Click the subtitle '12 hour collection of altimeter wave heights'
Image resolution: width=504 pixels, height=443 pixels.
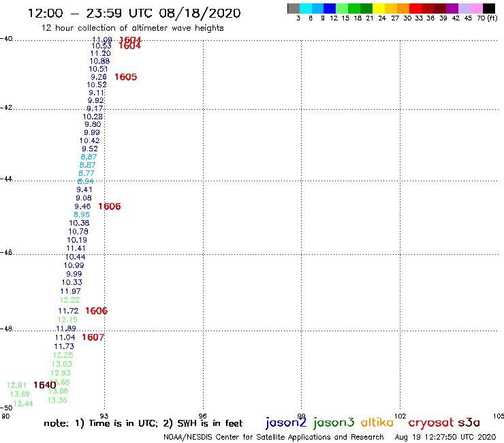[x=132, y=28]
